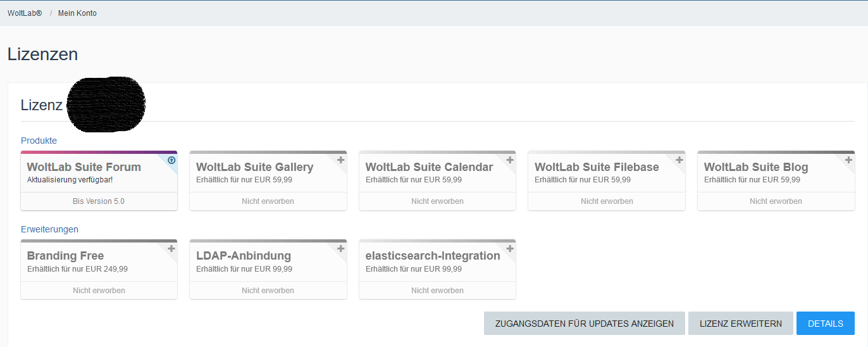Click the plus icon on WoltLab Suite Gallery

(341, 160)
